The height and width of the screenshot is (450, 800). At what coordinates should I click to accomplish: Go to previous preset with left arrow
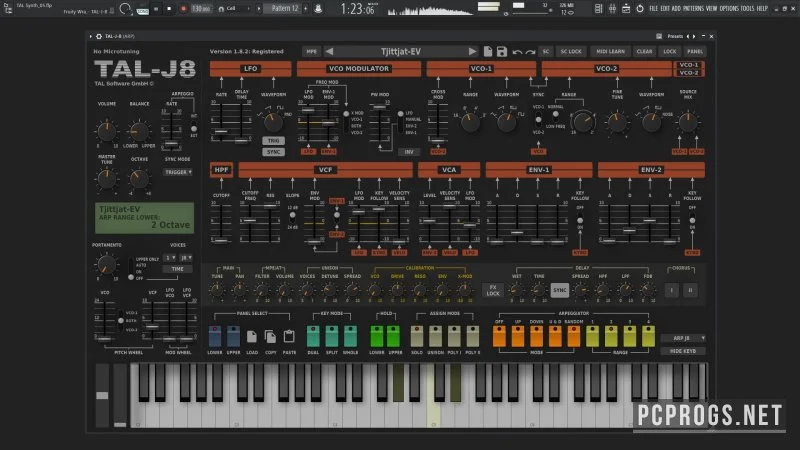329,52
